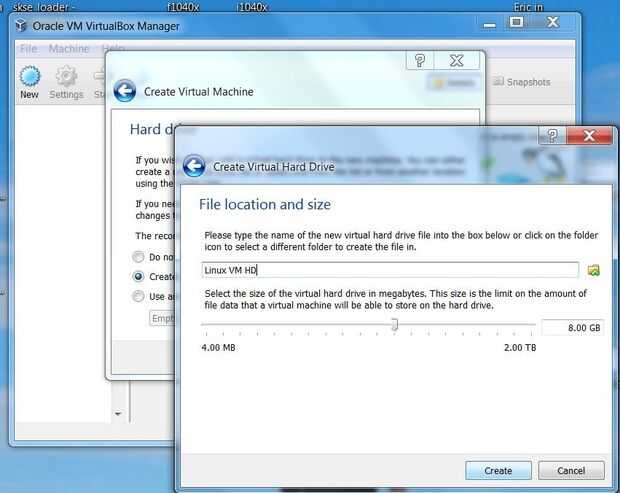
Task: Click the hard drive file name field
Action: coord(390,270)
